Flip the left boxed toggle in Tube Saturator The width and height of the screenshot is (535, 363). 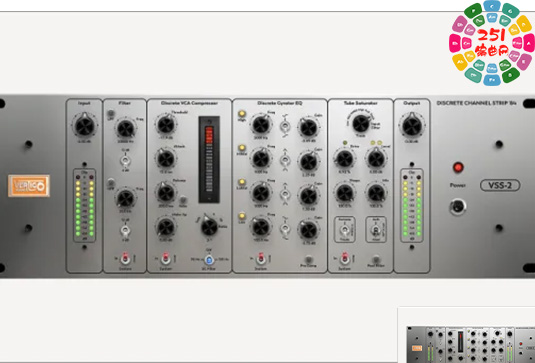[x=345, y=230]
